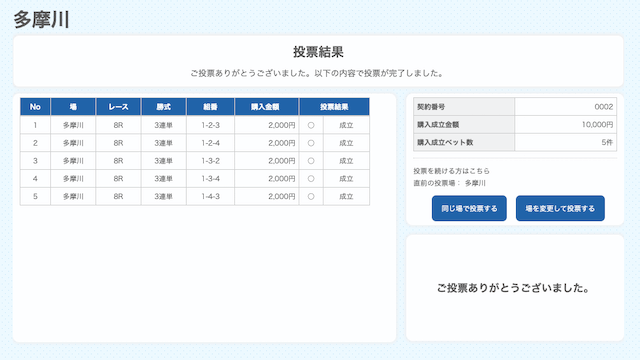The width and height of the screenshot is (640, 360).
Task: Select combination 1-3-4 cell
Action: tap(210, 178)
